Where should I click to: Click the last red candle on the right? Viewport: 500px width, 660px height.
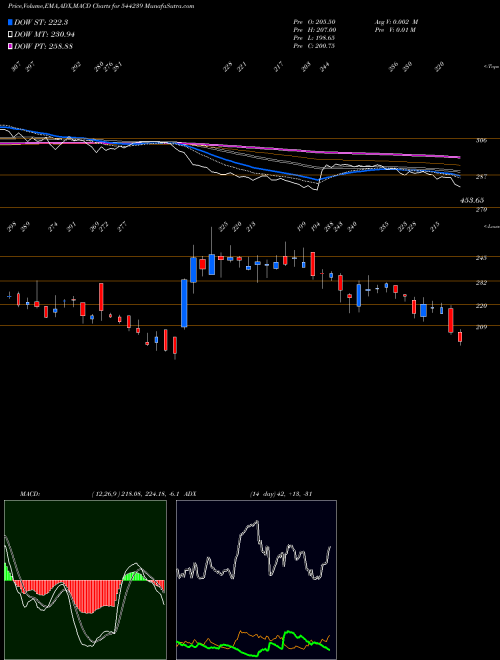pyautogui.click(x=460, y=337)
